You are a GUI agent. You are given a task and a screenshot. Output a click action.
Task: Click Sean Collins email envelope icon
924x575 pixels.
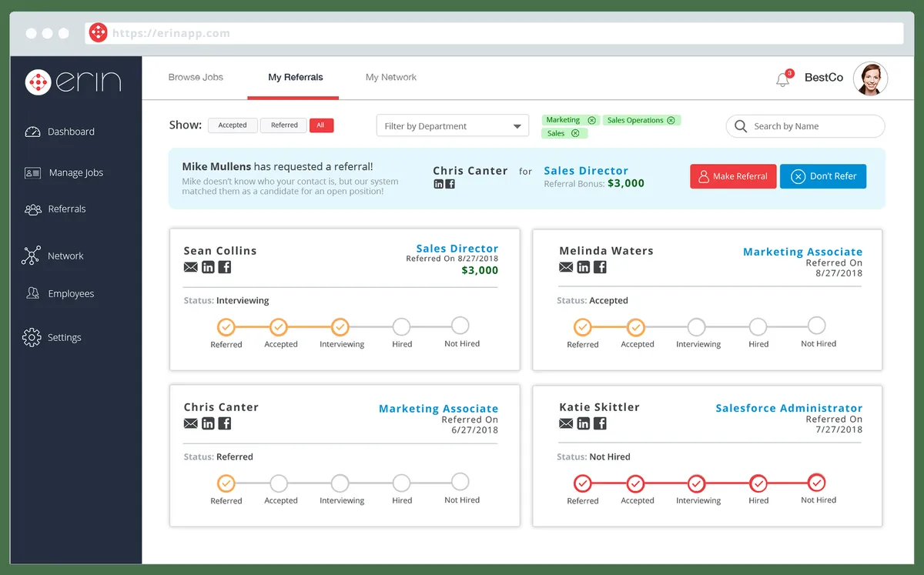(191, 267)
